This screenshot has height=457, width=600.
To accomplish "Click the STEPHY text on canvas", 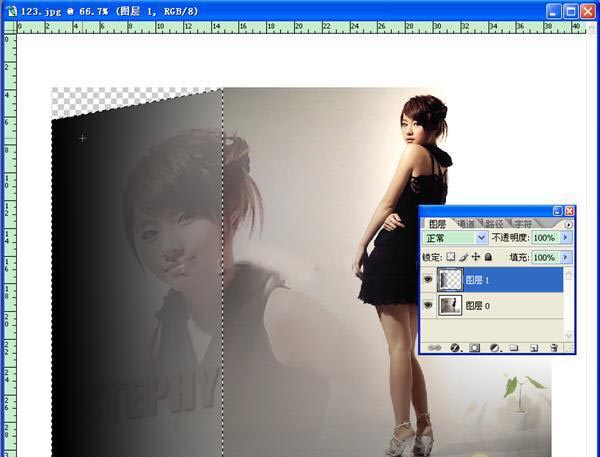I will [153, 396].
